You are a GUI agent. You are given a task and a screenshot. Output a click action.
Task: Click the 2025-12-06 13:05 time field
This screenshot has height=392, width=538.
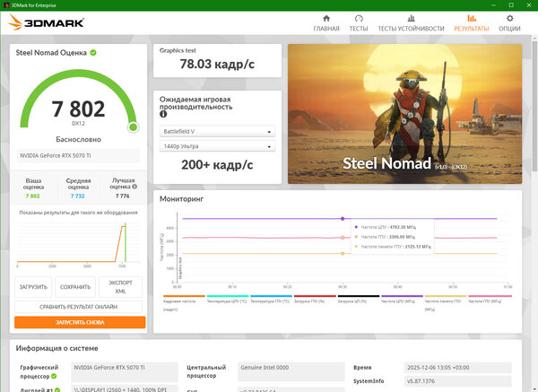coord(457,367)
